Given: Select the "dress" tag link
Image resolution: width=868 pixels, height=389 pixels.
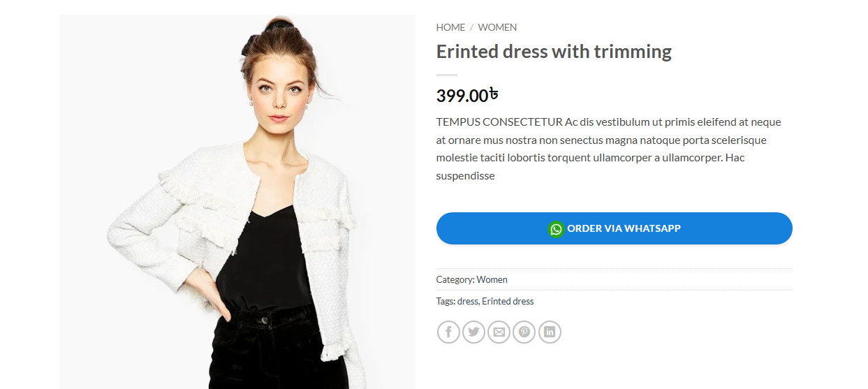Looking at the screenshot, I should (467, 302).
